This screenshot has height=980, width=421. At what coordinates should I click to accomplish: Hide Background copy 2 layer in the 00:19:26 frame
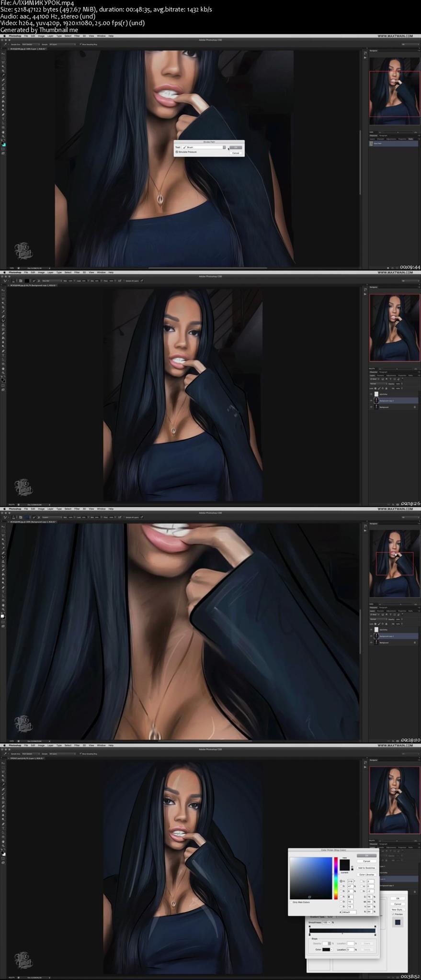pyautogui.click(x=371, y=401)
